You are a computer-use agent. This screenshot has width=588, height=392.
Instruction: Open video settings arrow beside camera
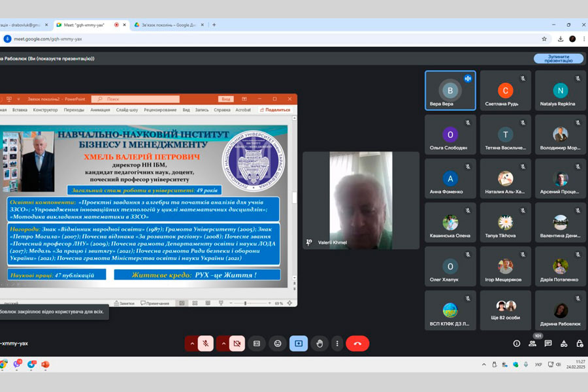(x=223, y=343)
